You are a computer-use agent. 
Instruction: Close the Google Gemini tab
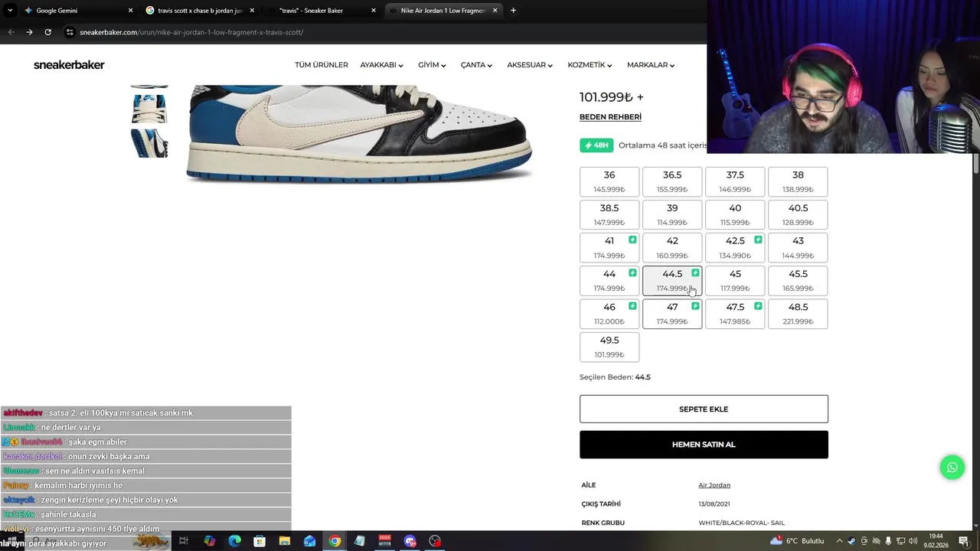(x=130, y=11)
